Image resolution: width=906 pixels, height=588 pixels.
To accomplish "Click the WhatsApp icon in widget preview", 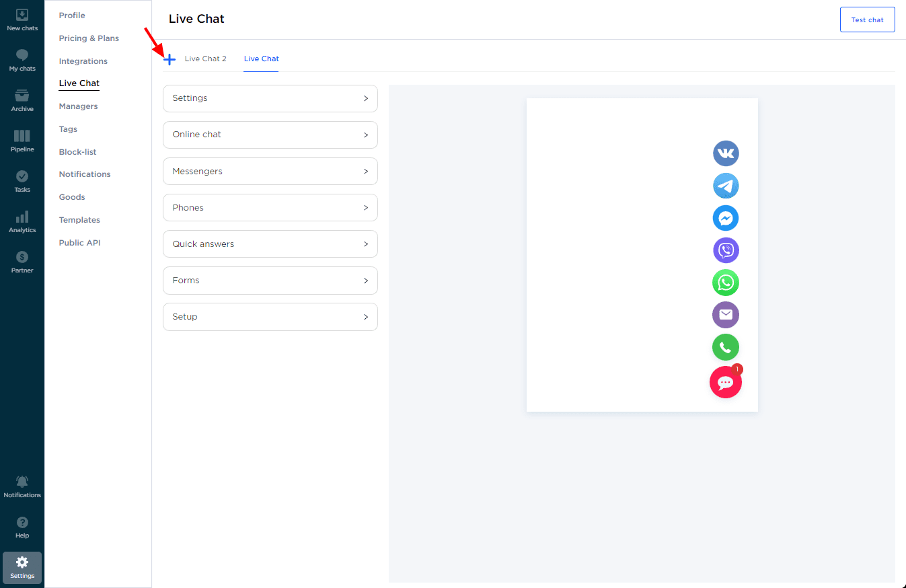I will click(x=726, y=283).
